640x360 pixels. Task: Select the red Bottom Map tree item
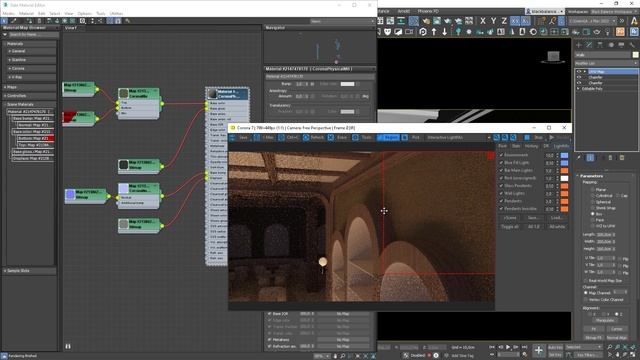(x=36, y=138)
